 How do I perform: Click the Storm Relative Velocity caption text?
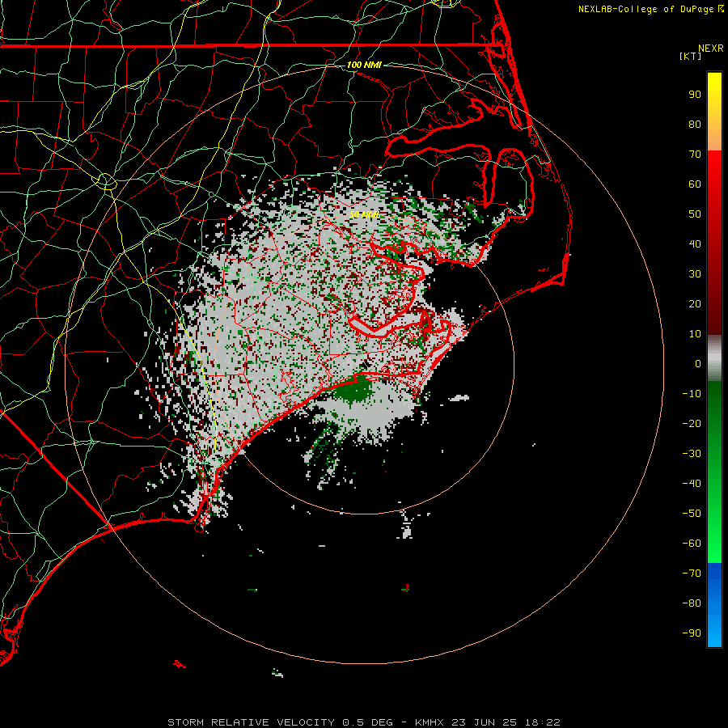364,722
